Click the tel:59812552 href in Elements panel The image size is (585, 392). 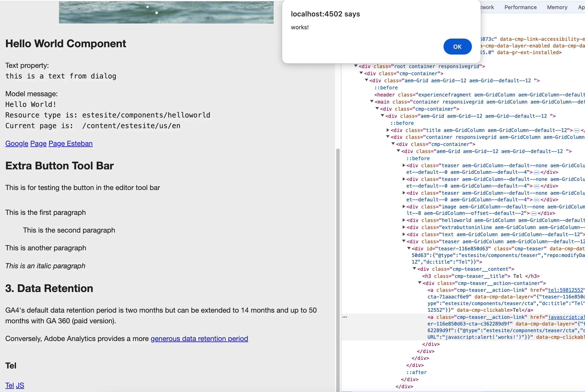pos(565,290)
